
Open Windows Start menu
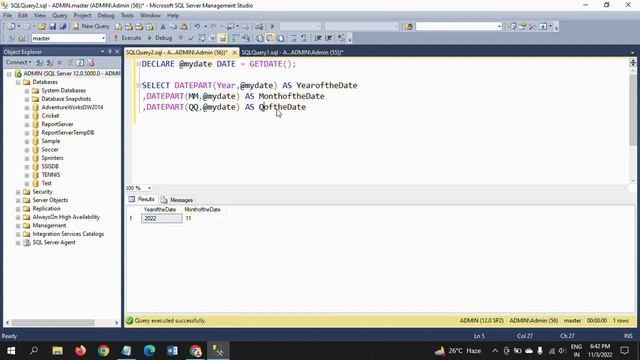11,351
